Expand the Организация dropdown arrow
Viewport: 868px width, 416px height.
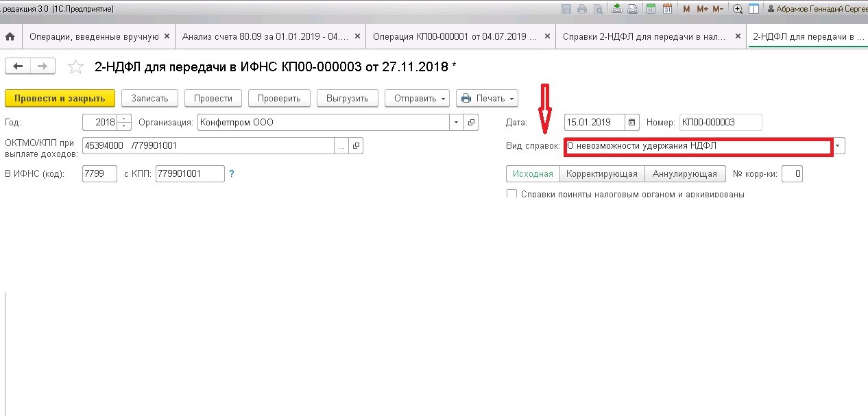pyautogui.click(x=457, y=123)
